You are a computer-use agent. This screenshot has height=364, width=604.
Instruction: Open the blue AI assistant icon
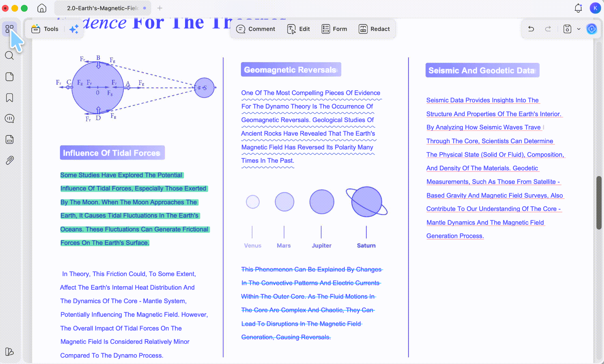click(592, 29)
